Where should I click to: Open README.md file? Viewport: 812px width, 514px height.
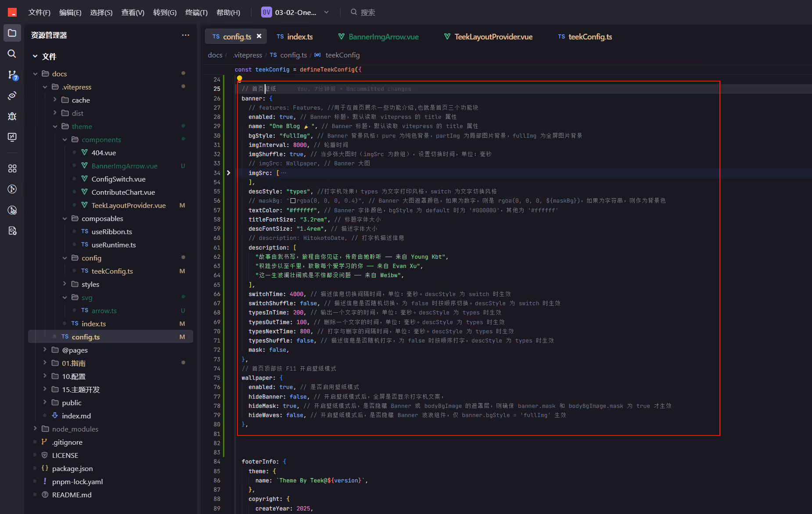(x=72, y=495)
